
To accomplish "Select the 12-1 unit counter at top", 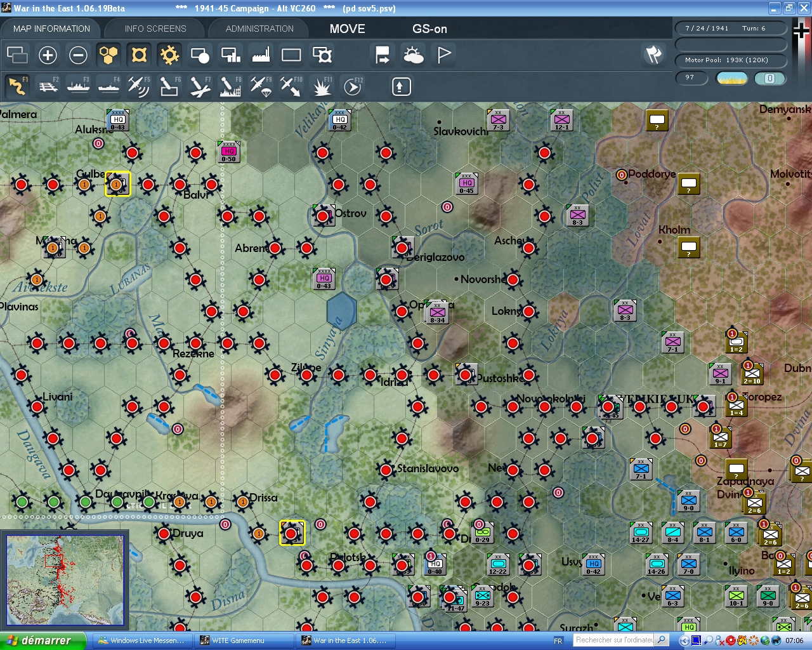I will click(x=562, y=120).
